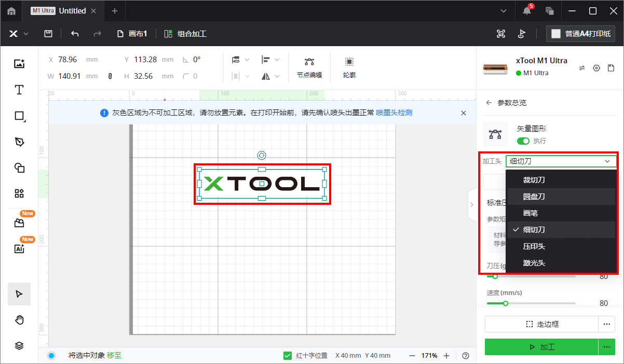Viewport: 624px width, 364px height.
Task: Go to the home screen icon
Action: 11,11
